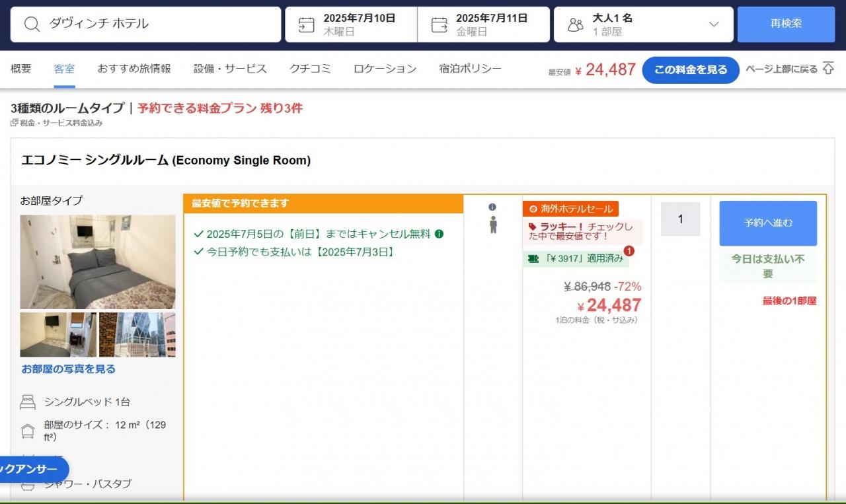Select the ロケーション tab
Viewport: 846px width, 504px height.
[385, 69]
